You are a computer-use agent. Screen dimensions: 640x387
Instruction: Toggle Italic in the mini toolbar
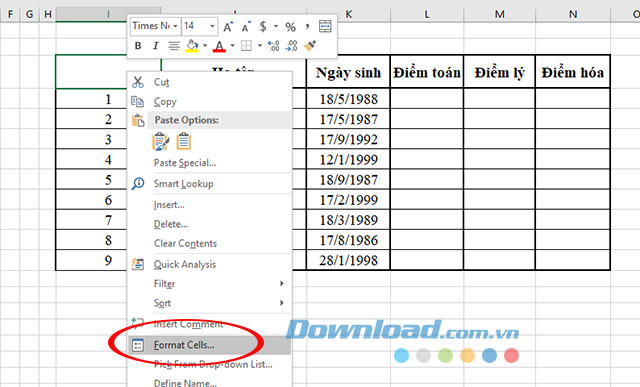156,46
